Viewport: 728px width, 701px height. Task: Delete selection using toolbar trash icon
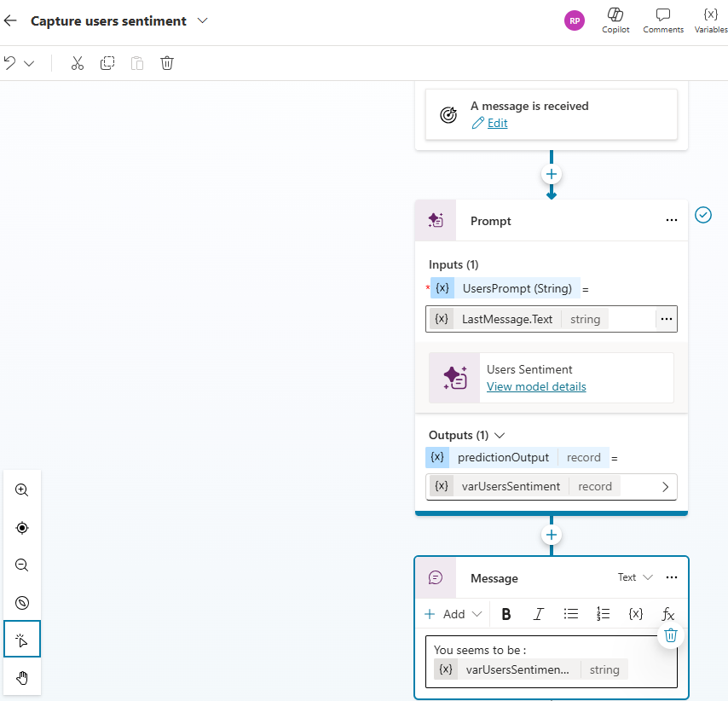point(167,63)
